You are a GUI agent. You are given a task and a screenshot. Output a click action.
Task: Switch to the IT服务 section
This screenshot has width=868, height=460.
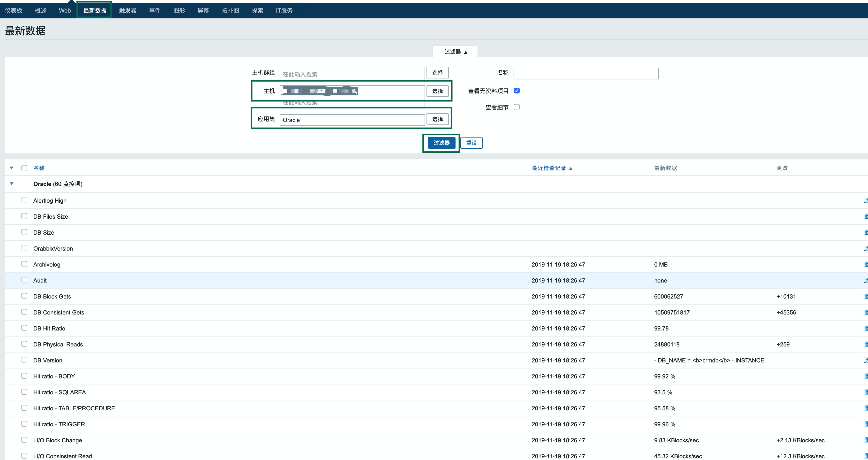[x=284, y=10]
